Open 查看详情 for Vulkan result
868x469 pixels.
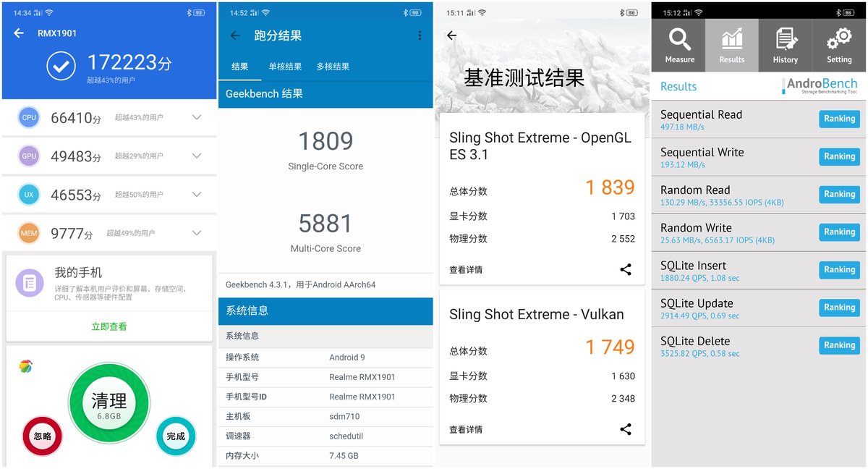pyautogui.click(x=466, y=430)
